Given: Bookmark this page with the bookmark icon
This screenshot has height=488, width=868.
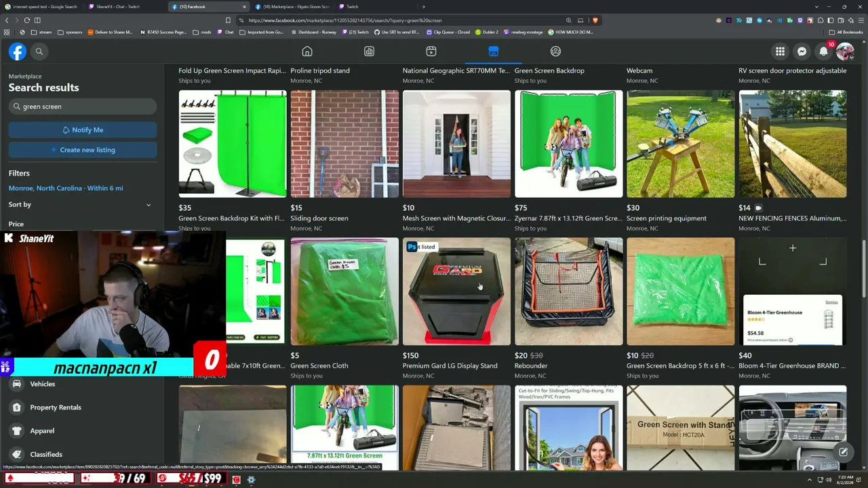Looking at the screenshot, I should coord(228,20).
